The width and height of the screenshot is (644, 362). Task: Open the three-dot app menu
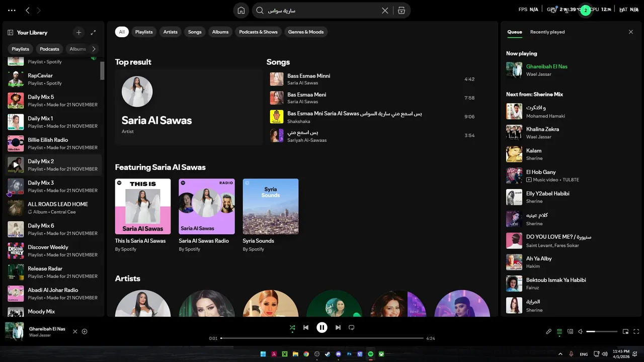(12, 10)
